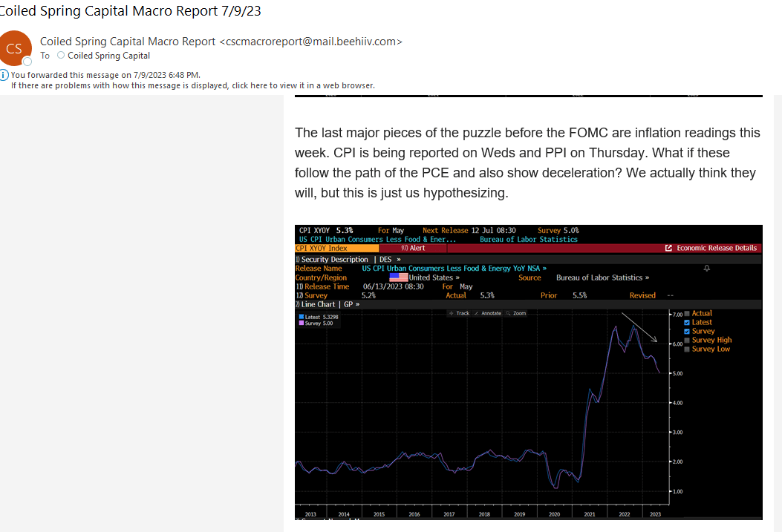This screenshot has width=782, height=532.
Task: Click the CS sender avatar
Action: pos(14,48)
